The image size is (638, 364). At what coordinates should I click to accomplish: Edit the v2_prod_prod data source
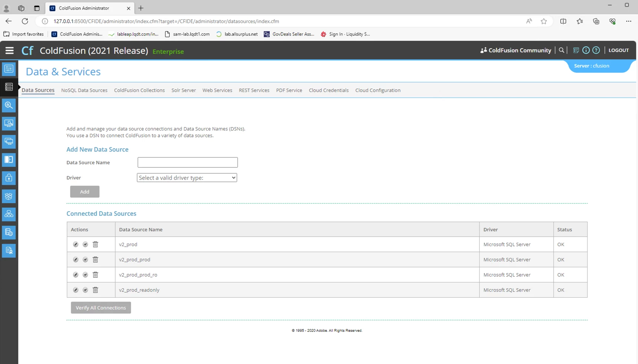click(x=76, y=259)
